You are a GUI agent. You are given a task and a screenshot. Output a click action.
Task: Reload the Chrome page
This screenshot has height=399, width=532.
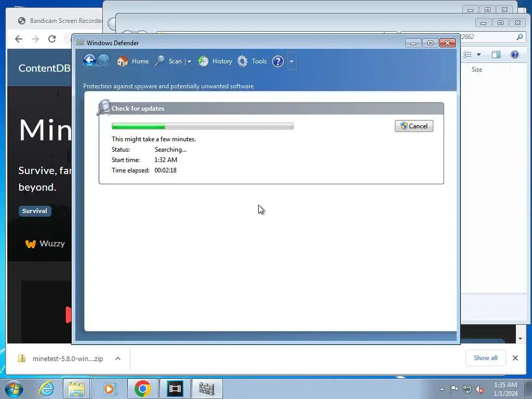(x=52, y=39)
